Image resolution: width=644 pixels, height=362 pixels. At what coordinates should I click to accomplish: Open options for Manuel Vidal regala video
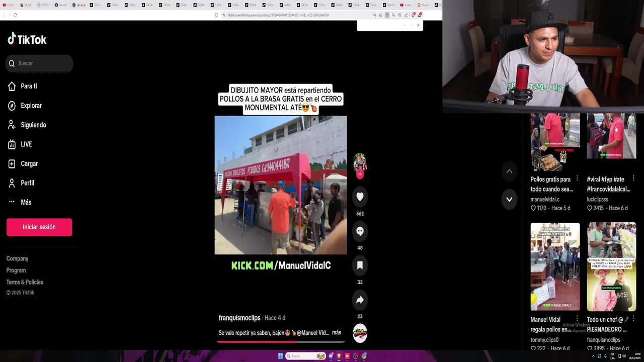577,319
